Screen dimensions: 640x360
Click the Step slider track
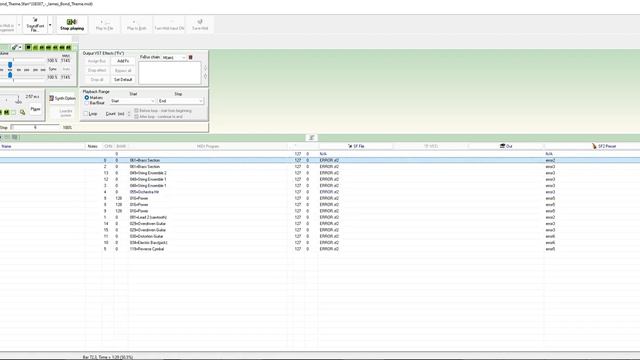pyautogui.click(x=36, y=127)
